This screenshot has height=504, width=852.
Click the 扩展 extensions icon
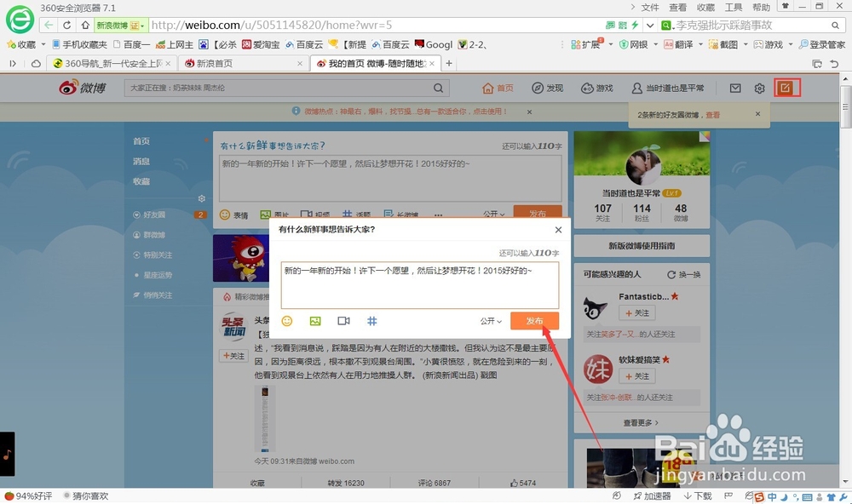[586, 44]
